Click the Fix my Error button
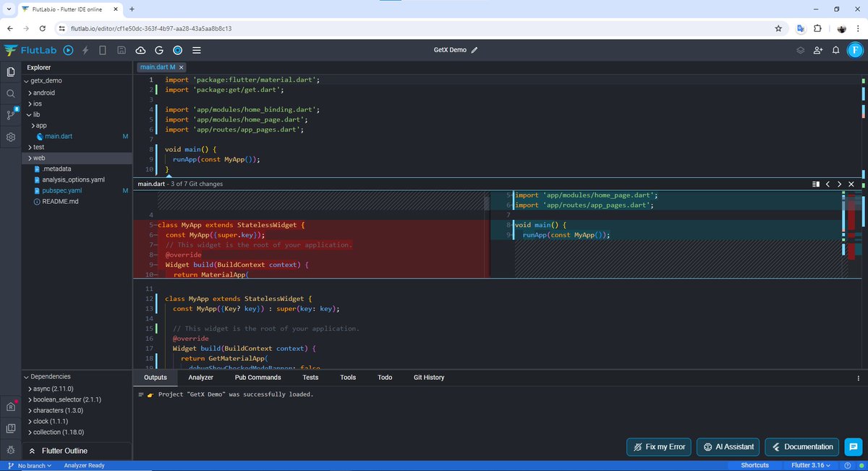This screenshot has width=868, height=471. click(659, 447)
